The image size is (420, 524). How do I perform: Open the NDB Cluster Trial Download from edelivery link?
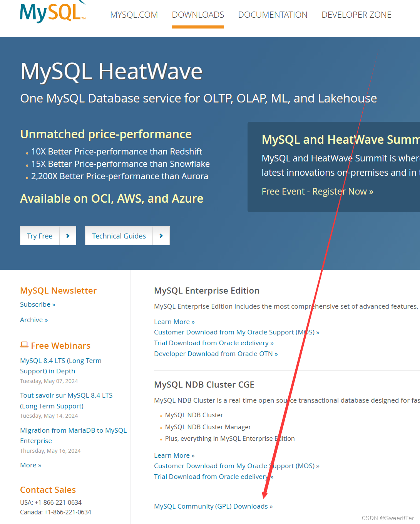pos(214,477)
